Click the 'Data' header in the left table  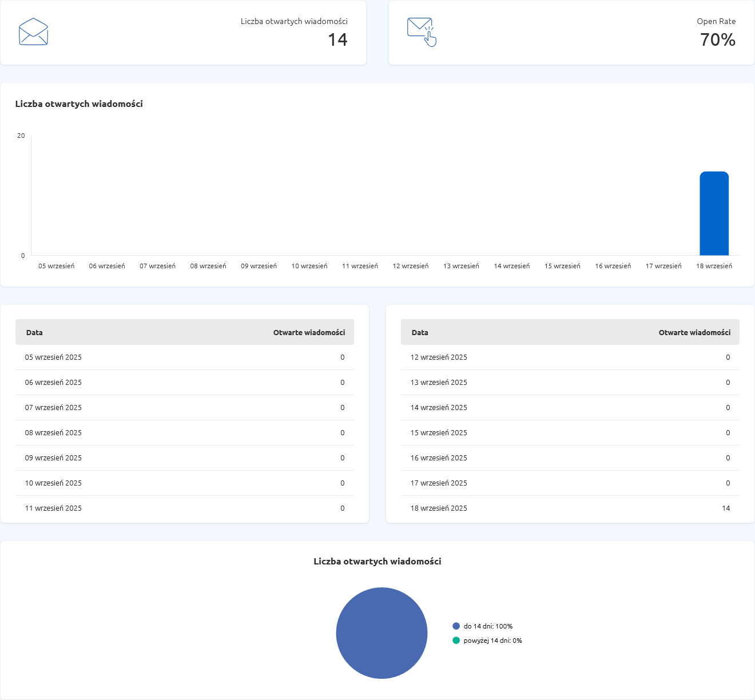point(34,332)
